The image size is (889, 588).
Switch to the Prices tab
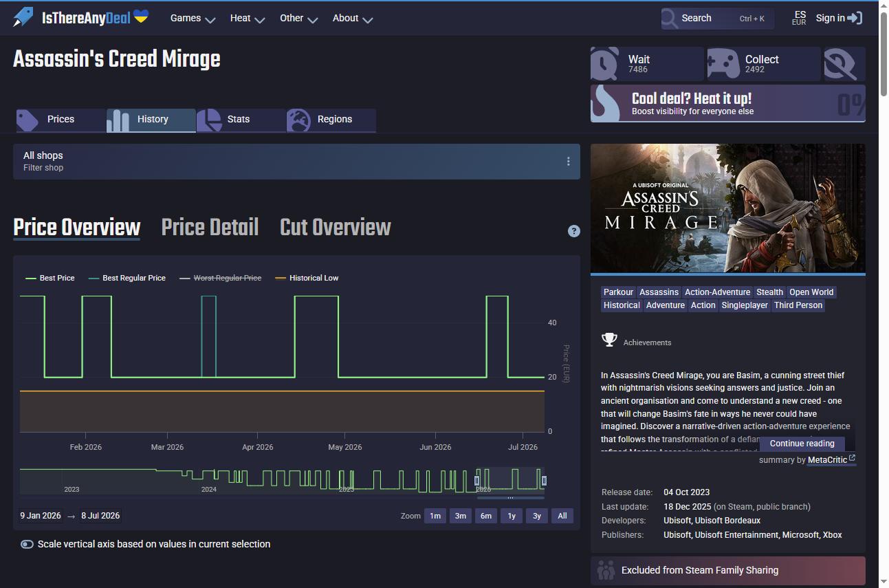pos(61,120)
